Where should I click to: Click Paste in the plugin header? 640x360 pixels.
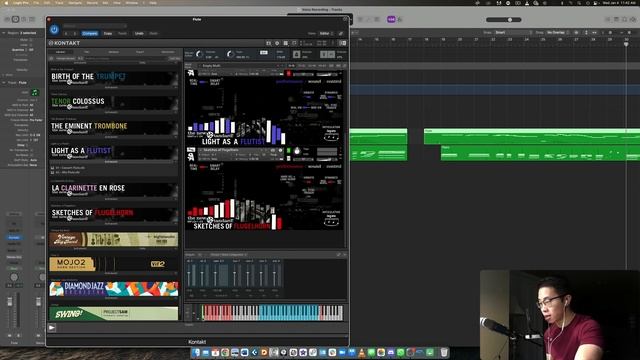coord(122,33)
